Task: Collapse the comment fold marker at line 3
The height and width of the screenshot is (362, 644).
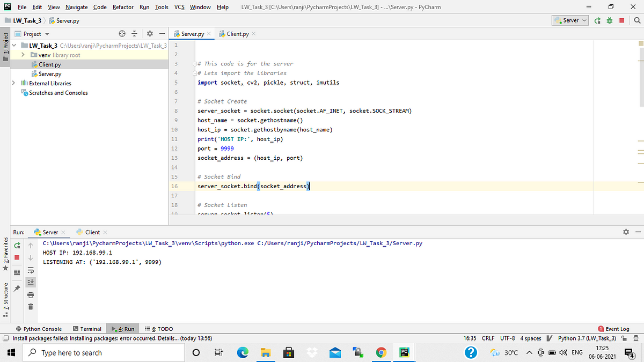Action: coord(195,63)
